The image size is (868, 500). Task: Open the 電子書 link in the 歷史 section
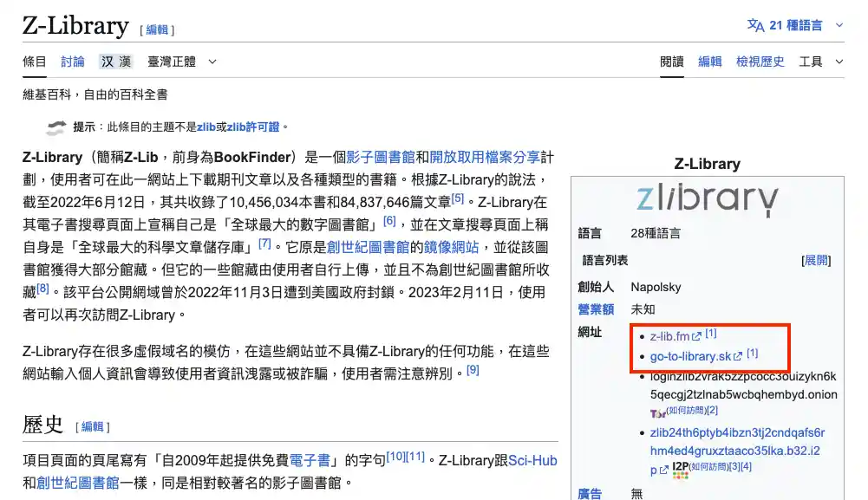tap(310, 460)
